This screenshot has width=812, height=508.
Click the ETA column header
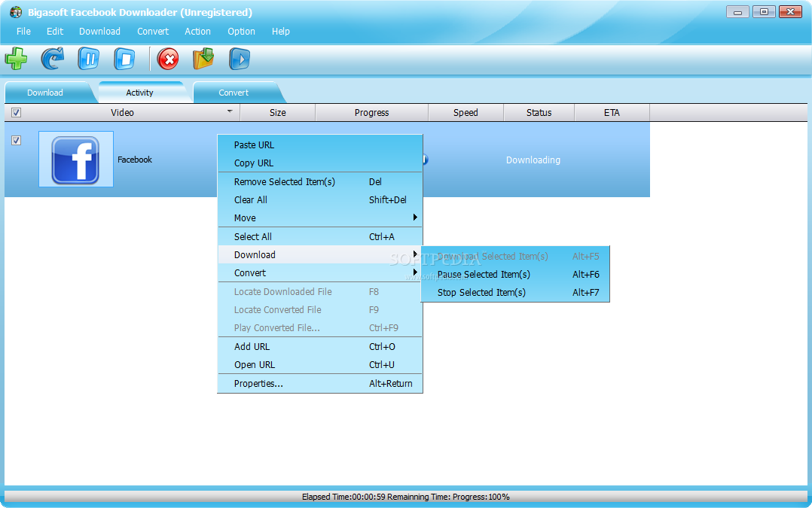coord(612,112)
